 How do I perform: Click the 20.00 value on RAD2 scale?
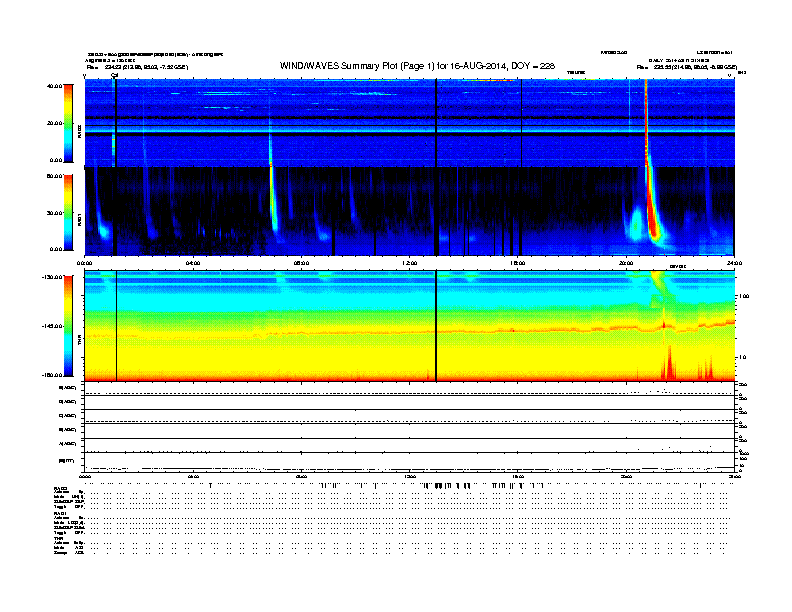click(x=54, y=123)
